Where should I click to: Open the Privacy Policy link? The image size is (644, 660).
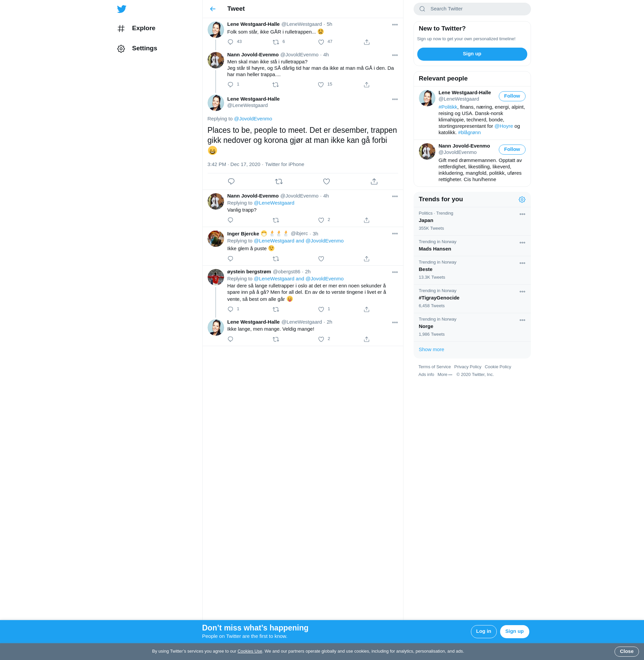tap(468, 367)
